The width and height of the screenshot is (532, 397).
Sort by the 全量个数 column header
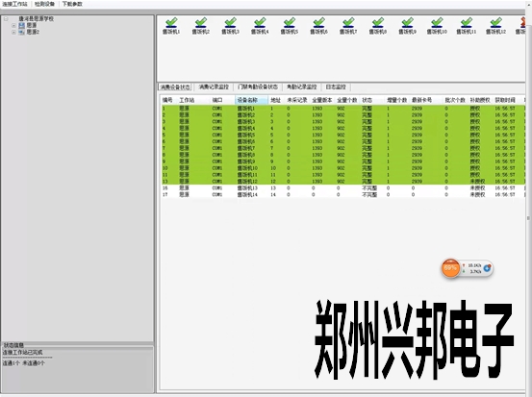coord(347,100)
